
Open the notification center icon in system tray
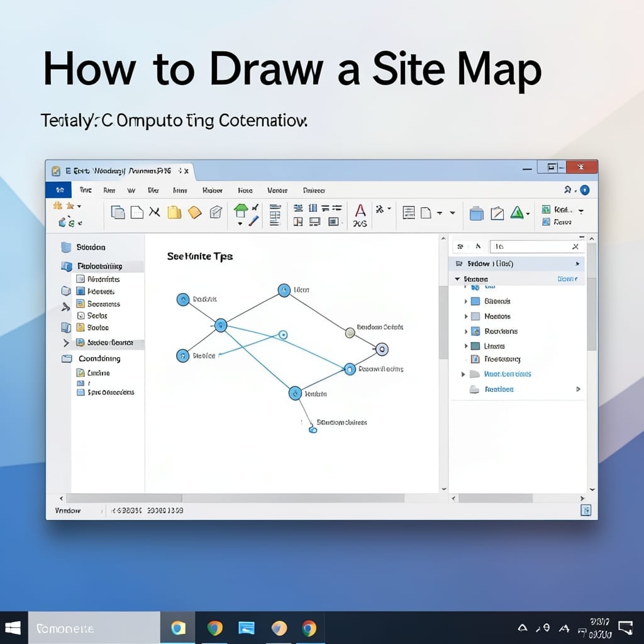coord(625,628)
